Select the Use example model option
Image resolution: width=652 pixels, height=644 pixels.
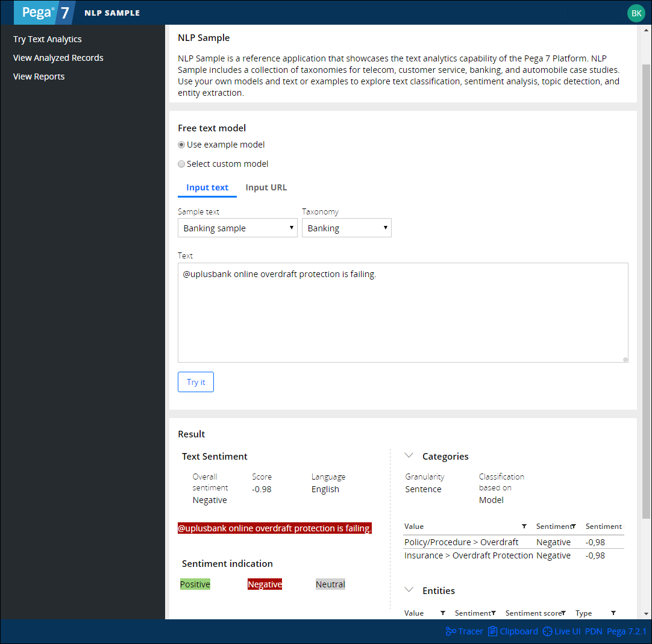(181, 145)
